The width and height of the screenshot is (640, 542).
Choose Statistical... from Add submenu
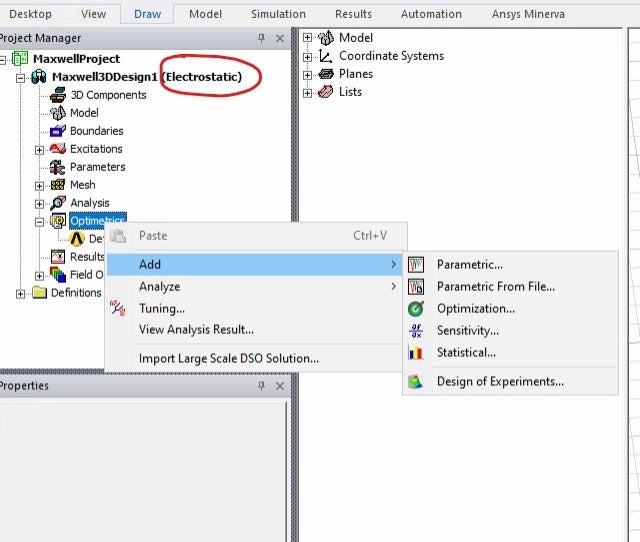pos(510,353)
